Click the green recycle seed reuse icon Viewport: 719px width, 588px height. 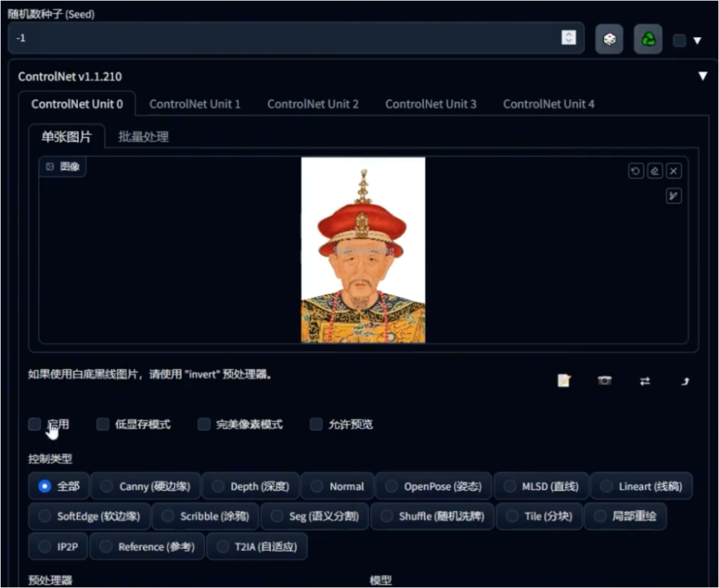pyautogui.click(x=648, y=39)
